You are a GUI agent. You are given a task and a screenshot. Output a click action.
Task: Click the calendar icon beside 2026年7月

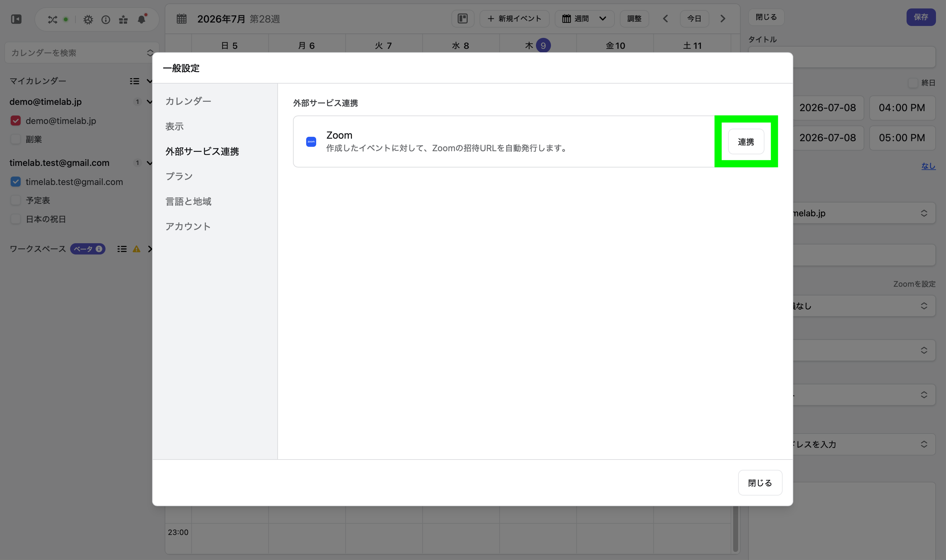182,18
